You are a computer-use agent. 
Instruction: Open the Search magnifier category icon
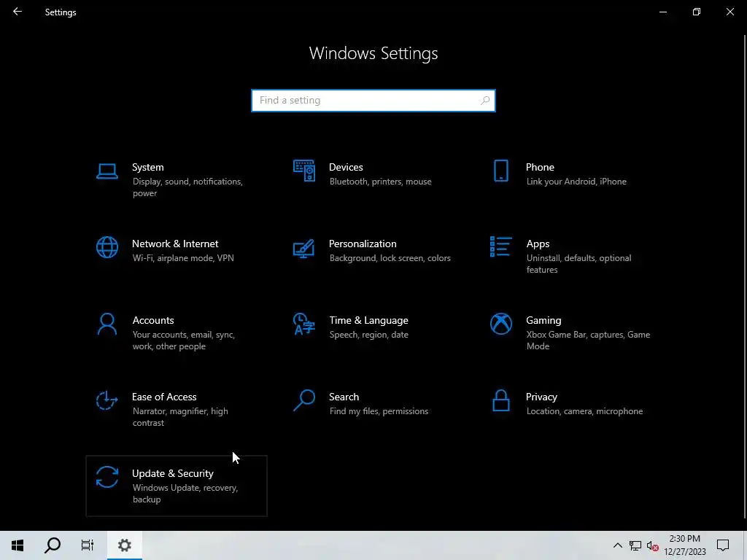click(304, 400)
